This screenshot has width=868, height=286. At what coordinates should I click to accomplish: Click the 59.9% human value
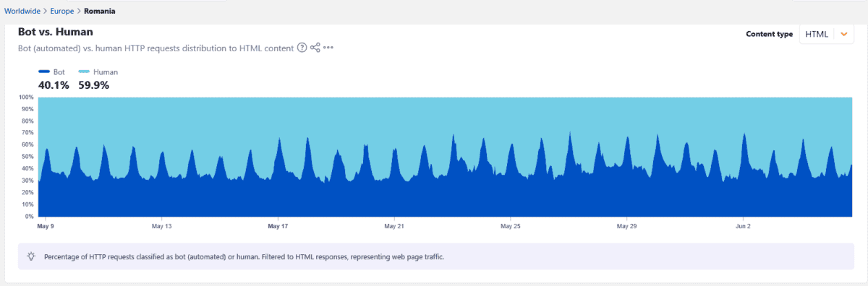point(93,85)
